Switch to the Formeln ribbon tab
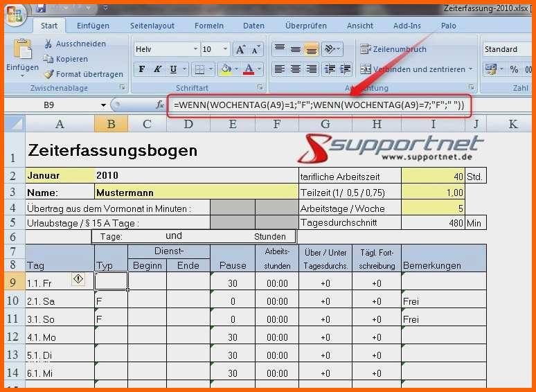The height and width of the screenshot is (392, 536). (208, 26)
